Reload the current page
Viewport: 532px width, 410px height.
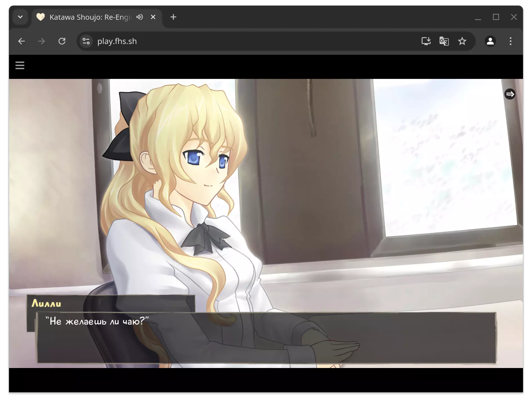[62, 41]
